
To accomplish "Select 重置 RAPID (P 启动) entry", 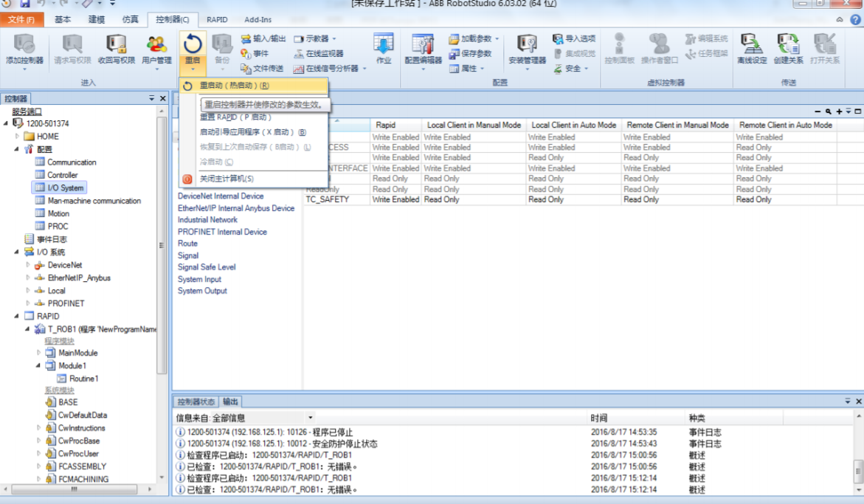I will [x=235, y=117].
